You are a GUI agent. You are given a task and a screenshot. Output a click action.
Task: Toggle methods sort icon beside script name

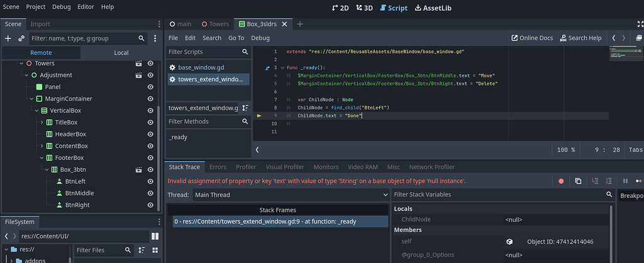pos(245,108)
